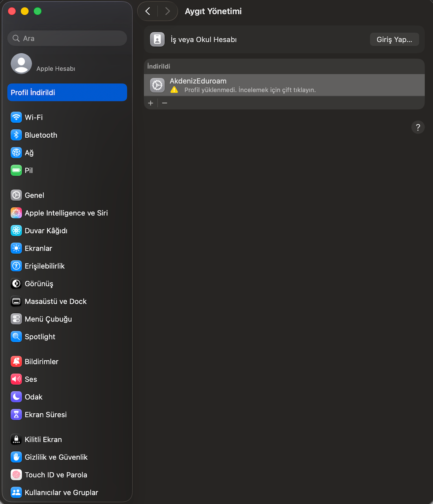Navigate back with the left arrow
Image resolution: width=433 pixels, height=504 pixels.
[147, 11]
